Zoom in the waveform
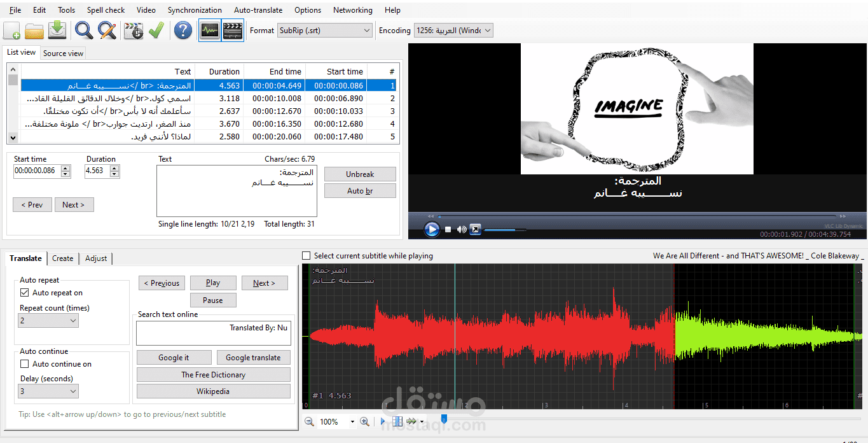Screen dimensions: 868x443 (364, 421)
